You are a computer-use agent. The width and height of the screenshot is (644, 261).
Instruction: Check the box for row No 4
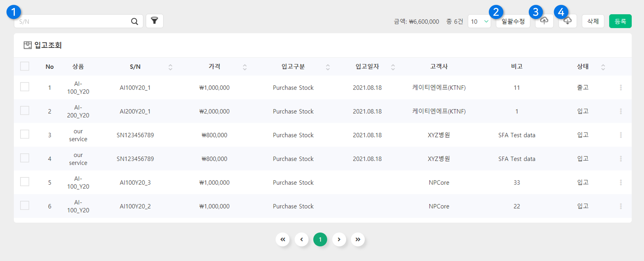point(25,158)
